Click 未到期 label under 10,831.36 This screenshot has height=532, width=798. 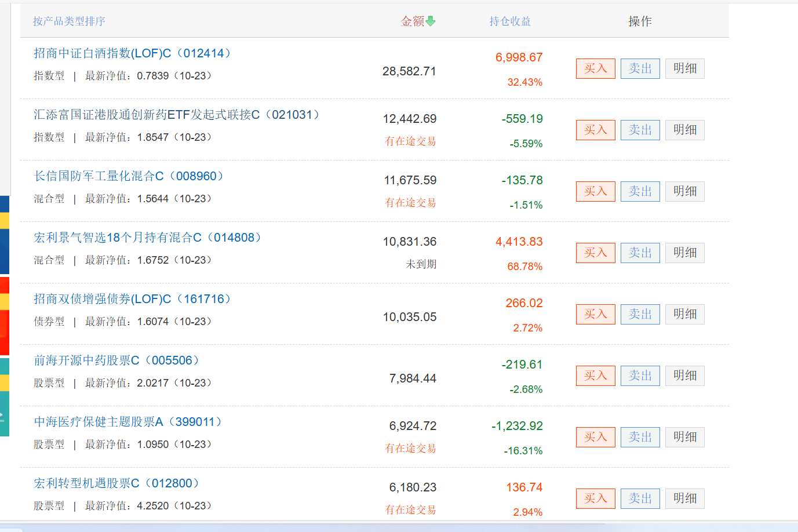tap(421, 264)
